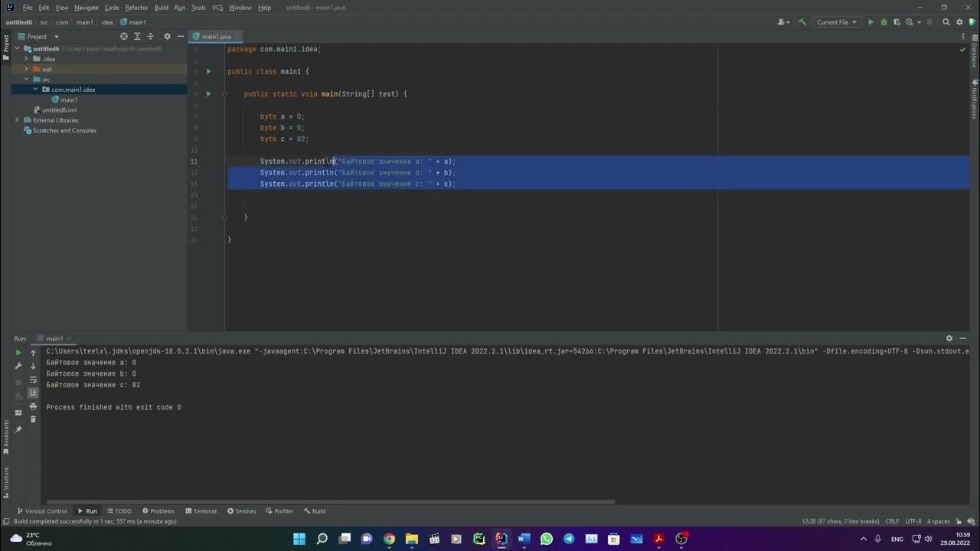
Task: Click the select-opened-file target icon in Project panel
Action: 124,36
